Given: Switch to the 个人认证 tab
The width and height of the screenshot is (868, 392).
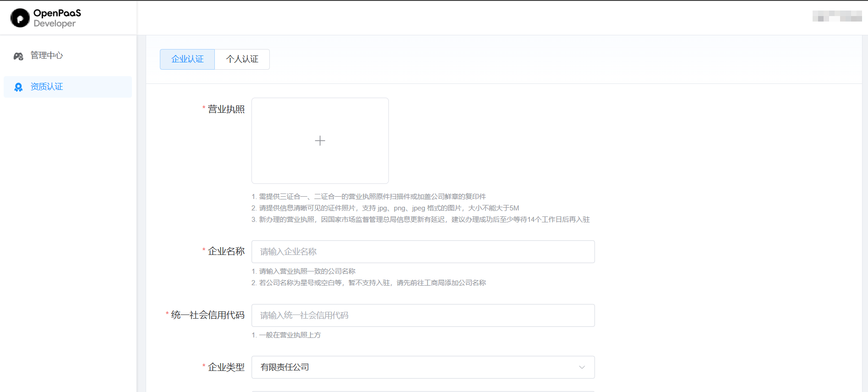Looking at the screenshot, I should 242,59.
